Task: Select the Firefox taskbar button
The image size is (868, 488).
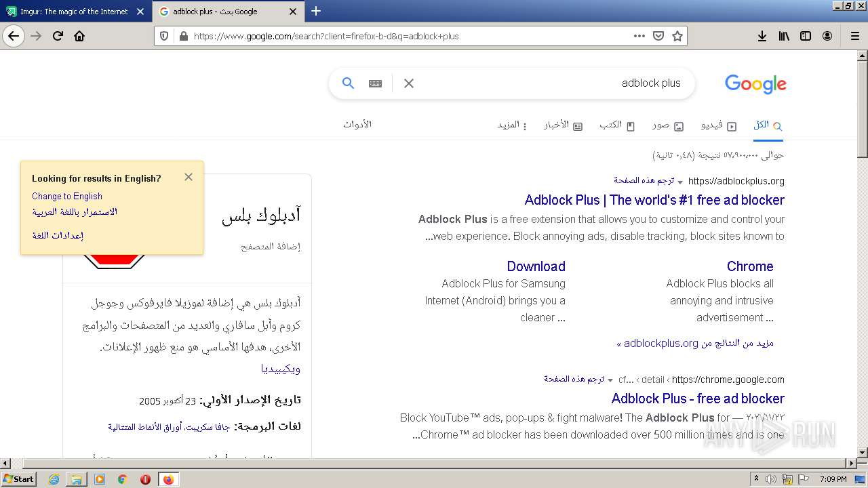Action: 168,479
